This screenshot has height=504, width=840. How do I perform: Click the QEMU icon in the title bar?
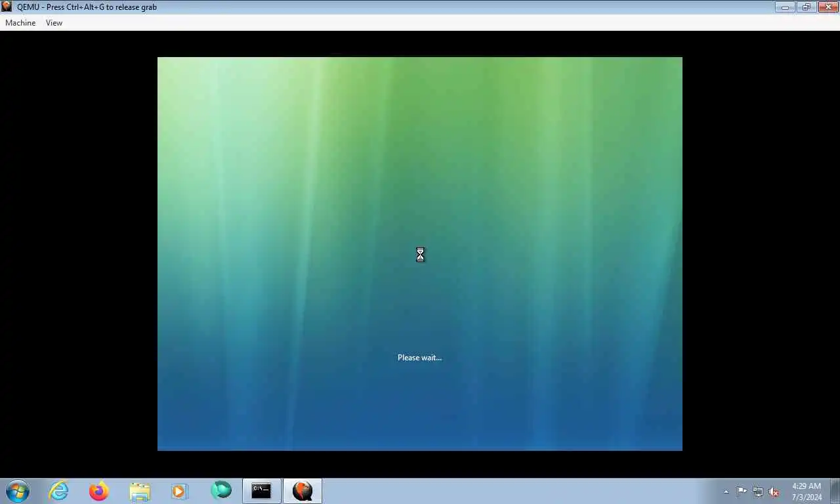[7, 7]
